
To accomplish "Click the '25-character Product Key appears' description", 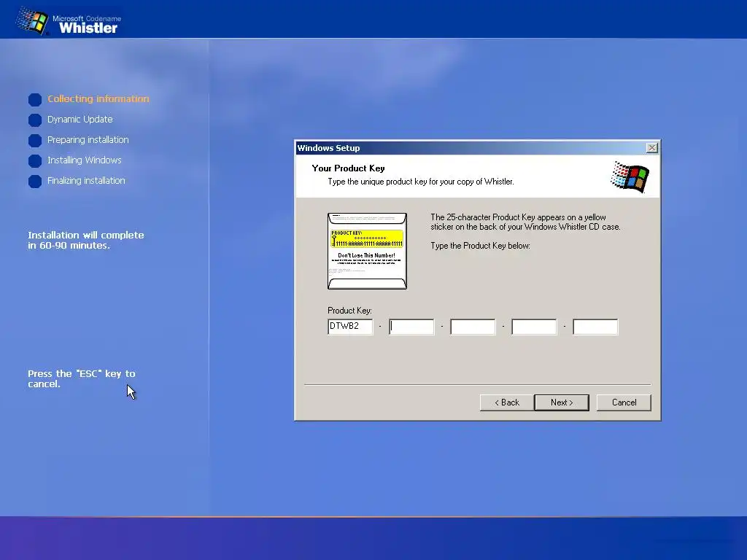I will [525, 222].
